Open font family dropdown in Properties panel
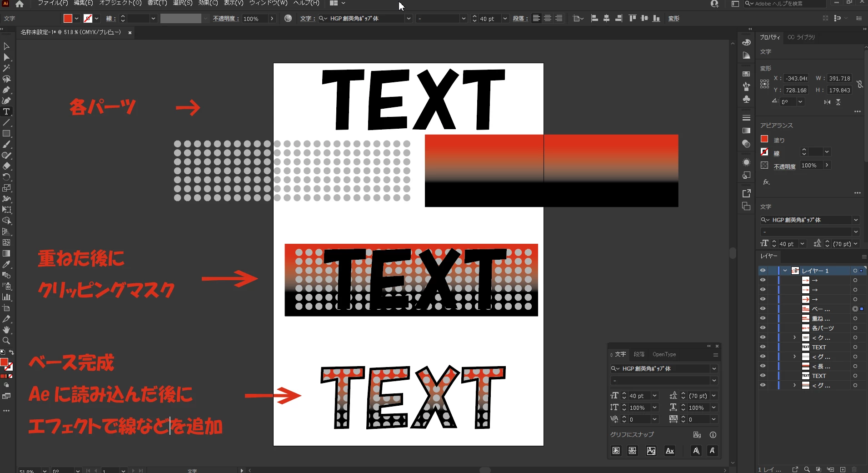Screen dimensions: 868x473 pos(856,220)
